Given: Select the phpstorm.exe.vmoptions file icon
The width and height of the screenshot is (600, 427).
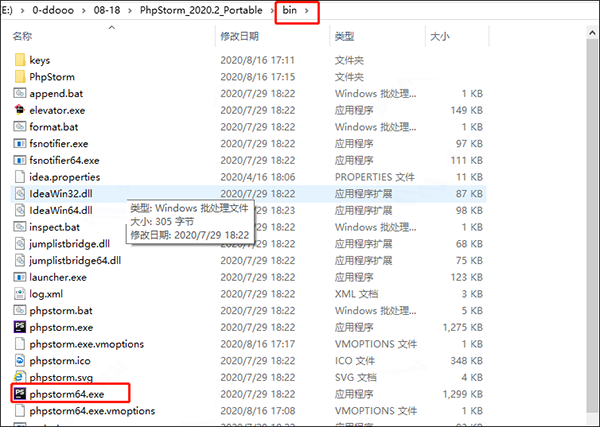Looking at the screenshot, I should tap(20, 344).
